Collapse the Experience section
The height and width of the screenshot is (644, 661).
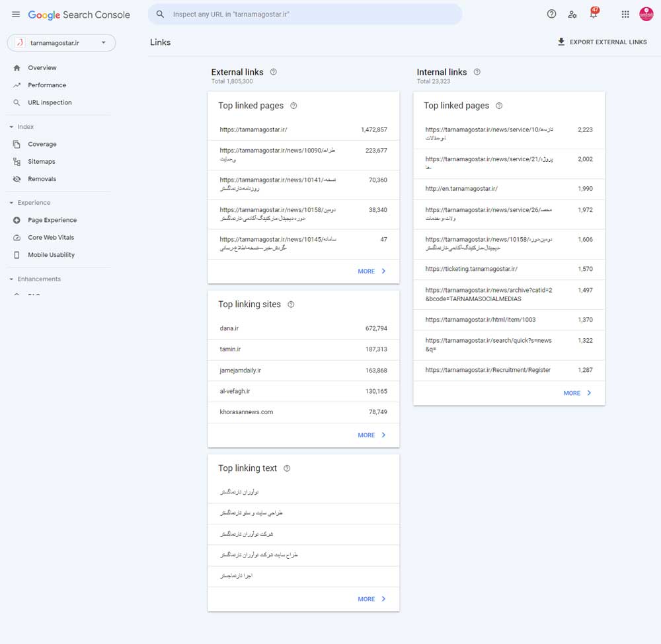(x=11, y=203)
